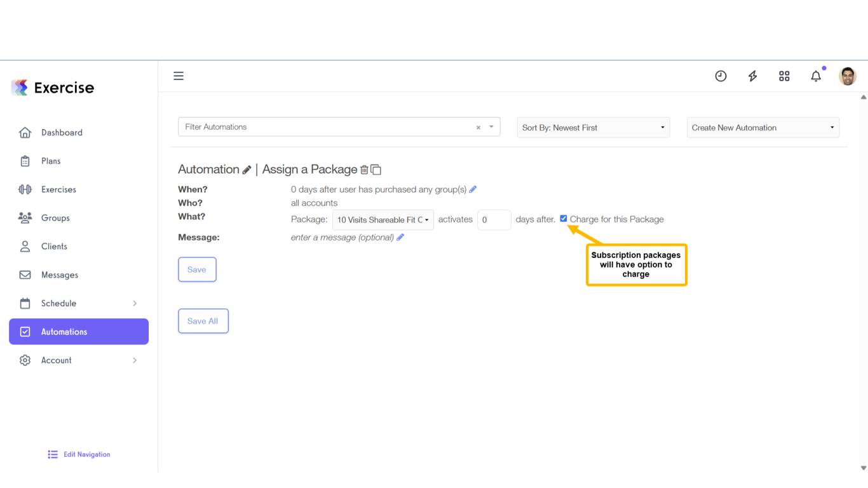Click the activates days input field

[494, 220]
